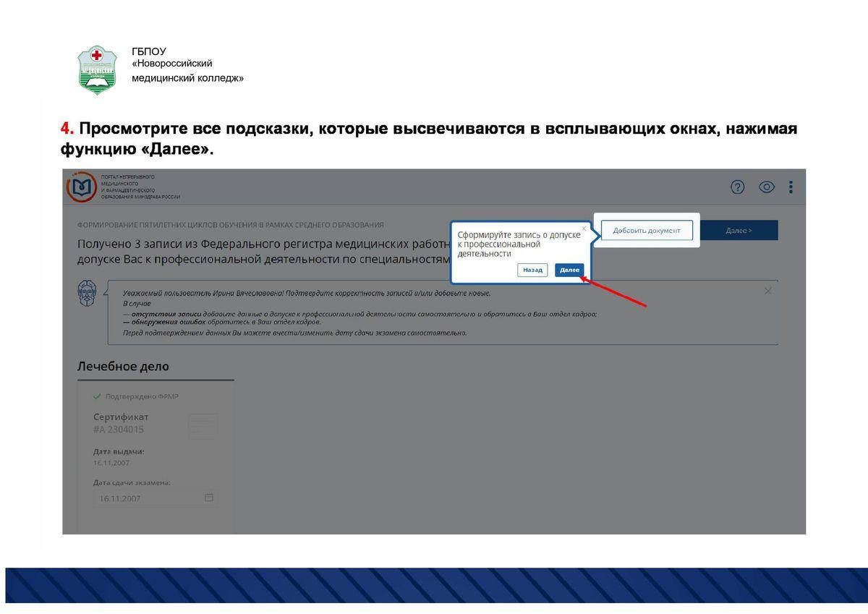Close the tooltip popup with its X

pyautogui.click(x=584, y=229)
